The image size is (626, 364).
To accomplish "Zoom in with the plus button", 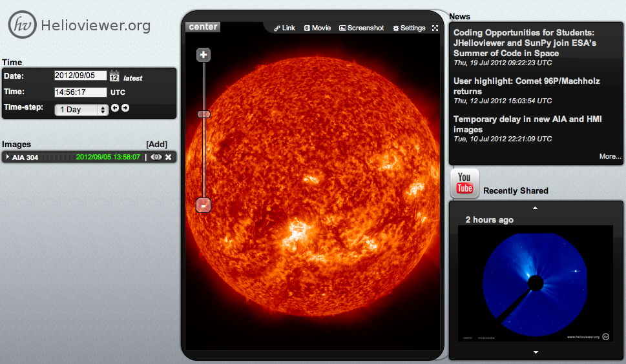I will [203, 56].
